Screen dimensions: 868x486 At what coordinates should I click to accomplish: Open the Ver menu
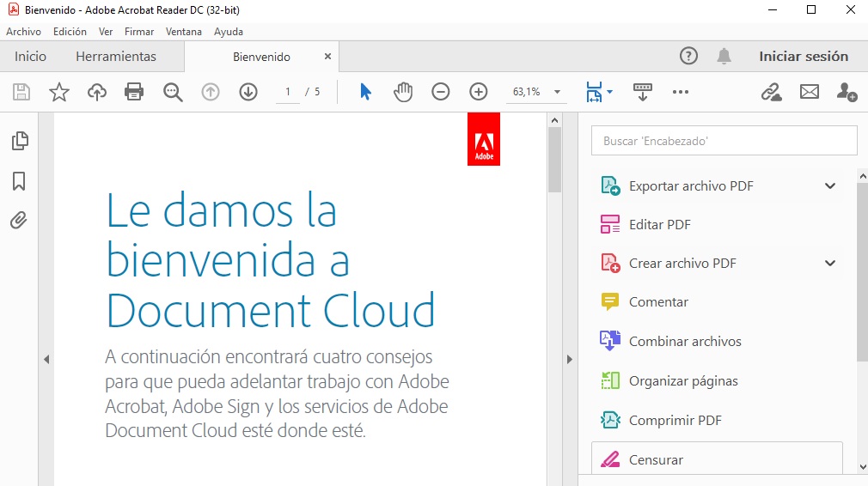click(x=106, y=32)
